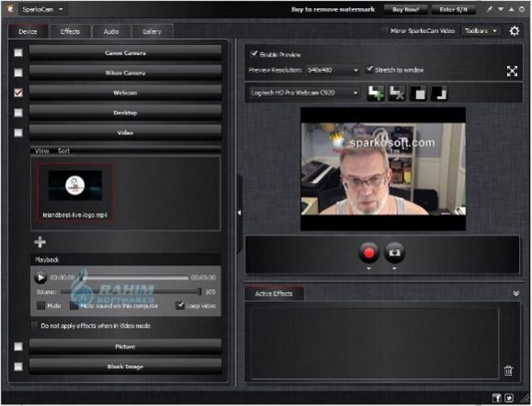532x406 pixels.
Task: Check the Picture checkbox
Action: tap(18, 347)
